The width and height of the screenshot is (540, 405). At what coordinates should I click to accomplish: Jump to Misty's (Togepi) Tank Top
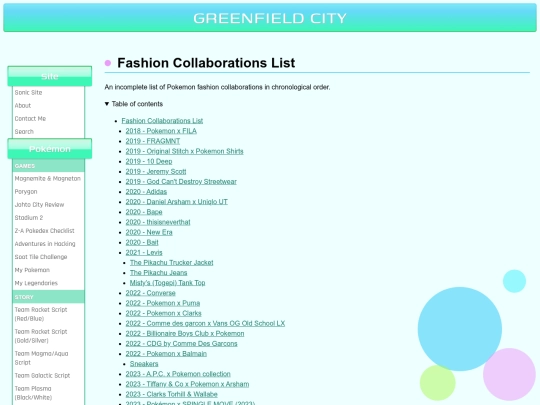coord(167,283)
